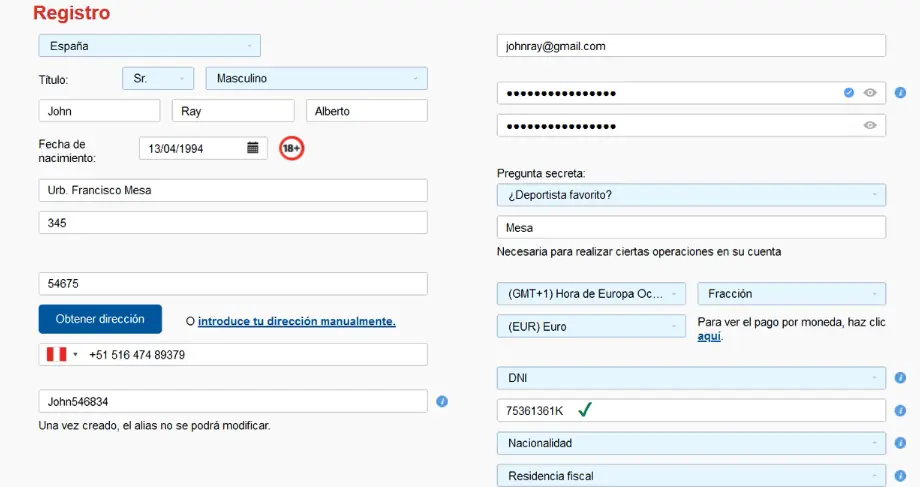920x487 pixels.
Task: Click the Necesaria para realizar ciertas operaciones note
Action: coord(639,252)
